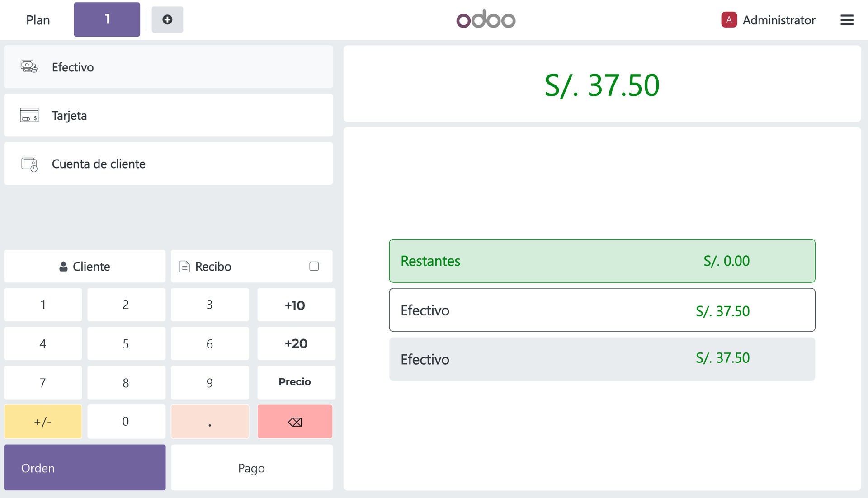The width and height of the screenshot is (868, 498).
Task: Select the Efectivo cash payment method
Action: [168, 67]
